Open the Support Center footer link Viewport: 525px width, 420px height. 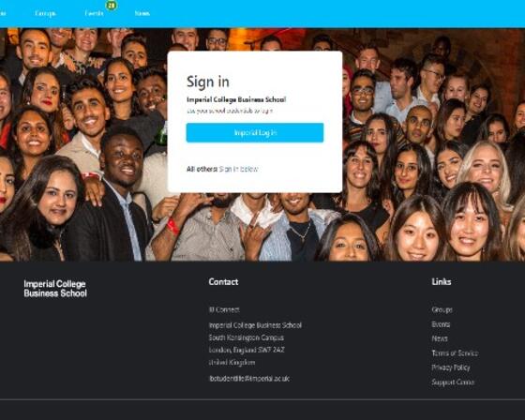[x=453, y=382]
